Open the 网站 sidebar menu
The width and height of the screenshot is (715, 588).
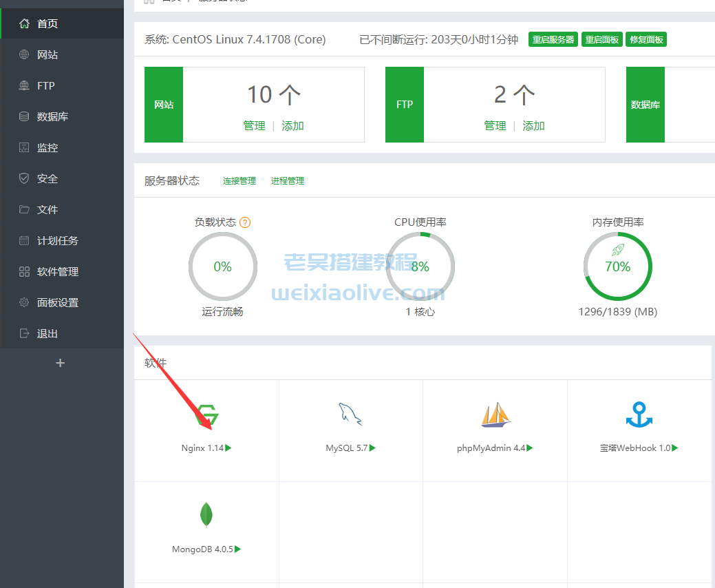(47, 55)
